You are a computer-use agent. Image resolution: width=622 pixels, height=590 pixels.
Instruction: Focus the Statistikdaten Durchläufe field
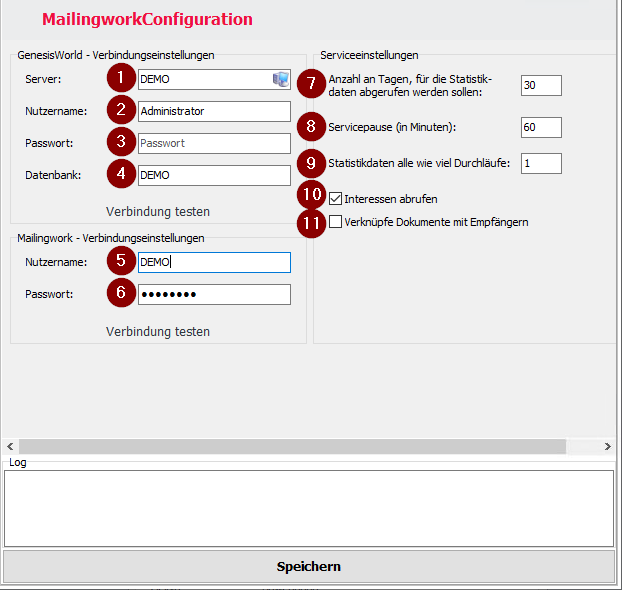(x=541, y=163)
